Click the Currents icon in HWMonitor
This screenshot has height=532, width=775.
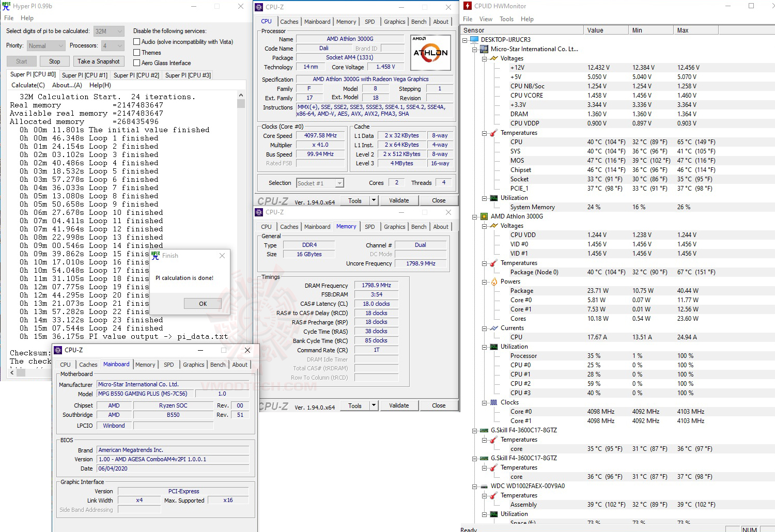click(494, 328)
